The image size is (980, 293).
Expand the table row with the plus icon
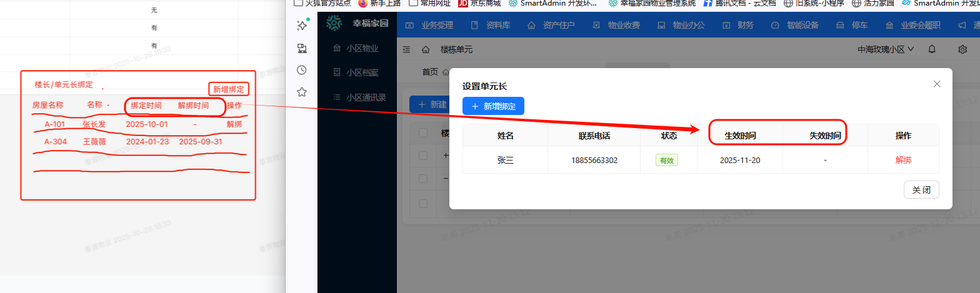pos(446,156)
